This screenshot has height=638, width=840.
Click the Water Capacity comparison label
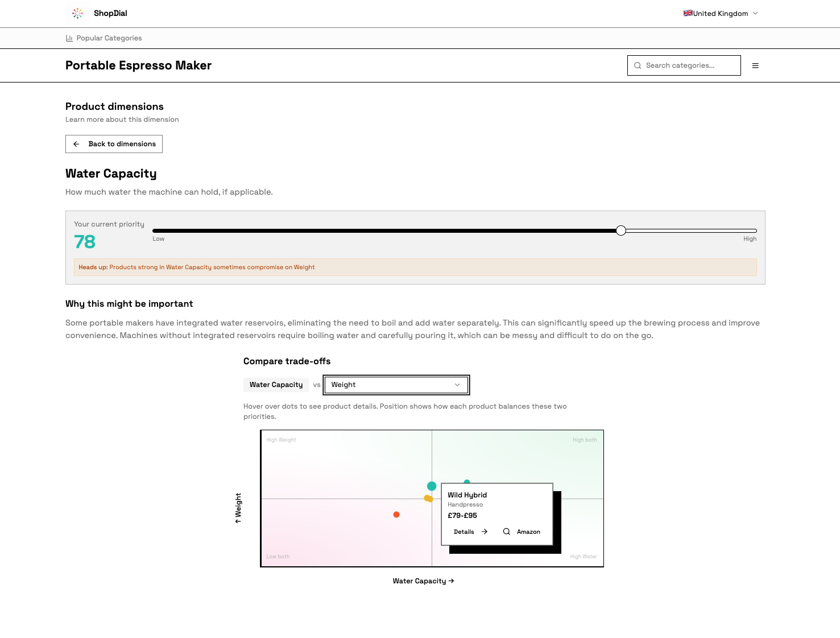(276, 385)
